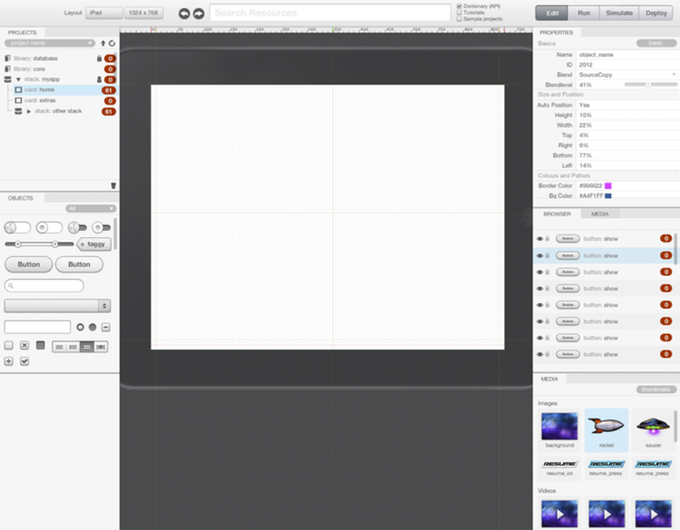Toggle the eye icon on first browser row
This screenshot has height=530, width=680.
[x=540, y=239]
